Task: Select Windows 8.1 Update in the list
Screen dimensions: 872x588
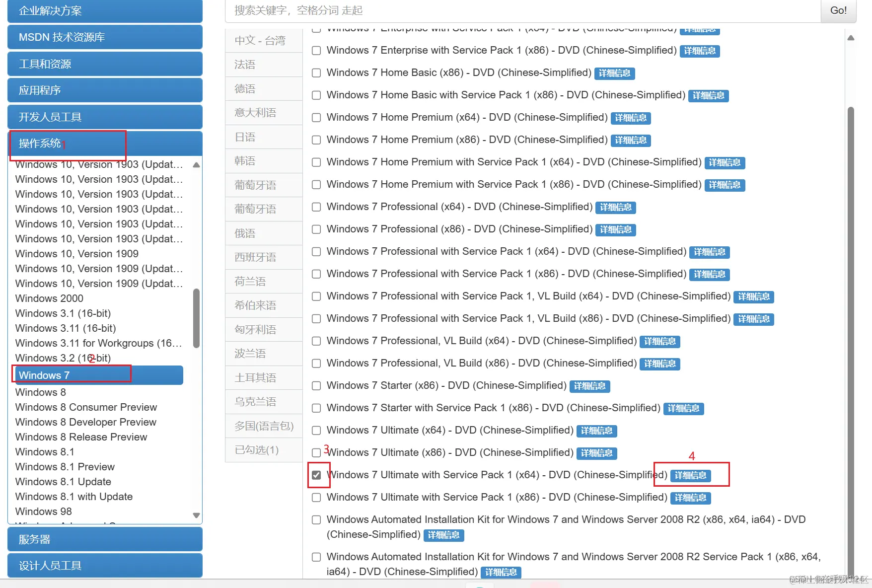Action: tap(63, 482)
